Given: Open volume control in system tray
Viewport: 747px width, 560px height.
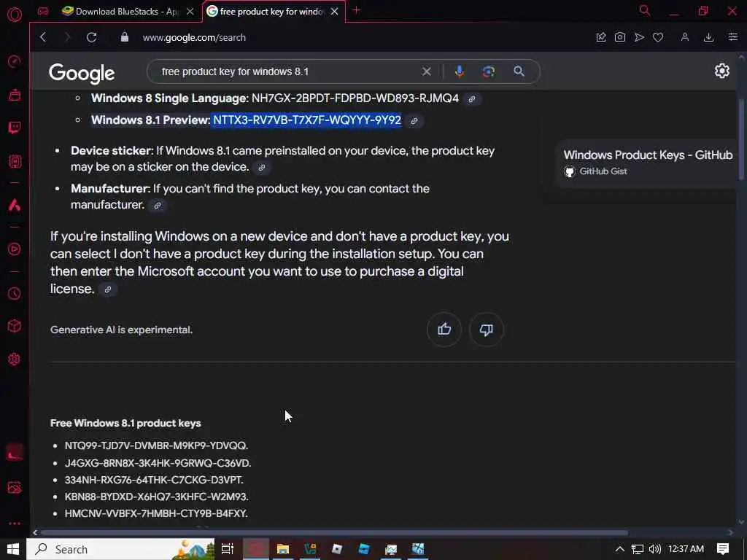Looking at the screenshot, I should click(655, 549).
